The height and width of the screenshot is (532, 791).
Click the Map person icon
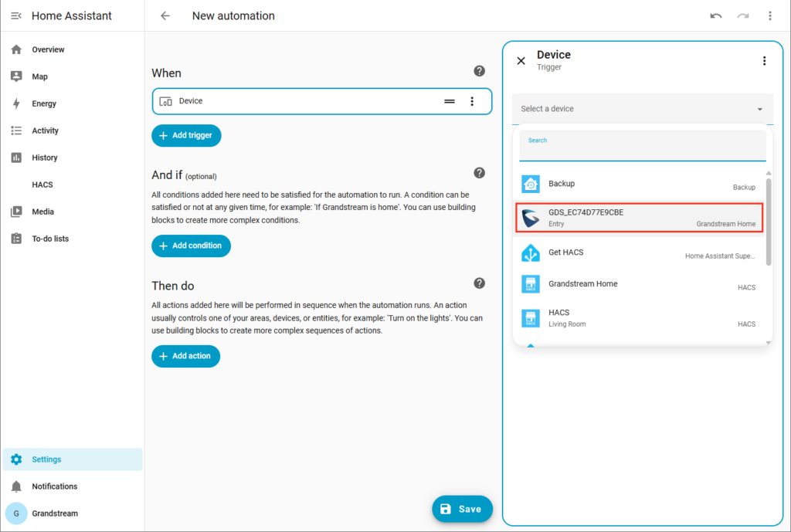[x=16, y=76]
